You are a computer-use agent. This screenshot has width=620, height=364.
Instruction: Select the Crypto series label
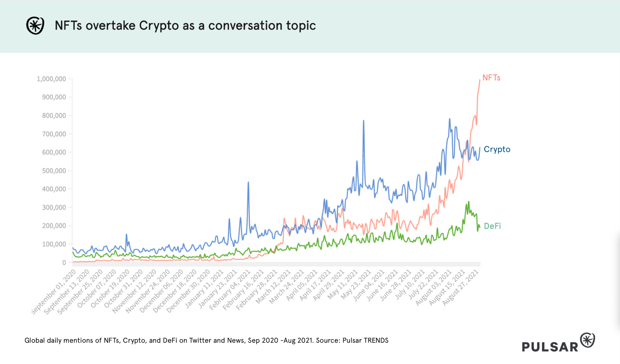pyautogui.click(x=497, y=149)
